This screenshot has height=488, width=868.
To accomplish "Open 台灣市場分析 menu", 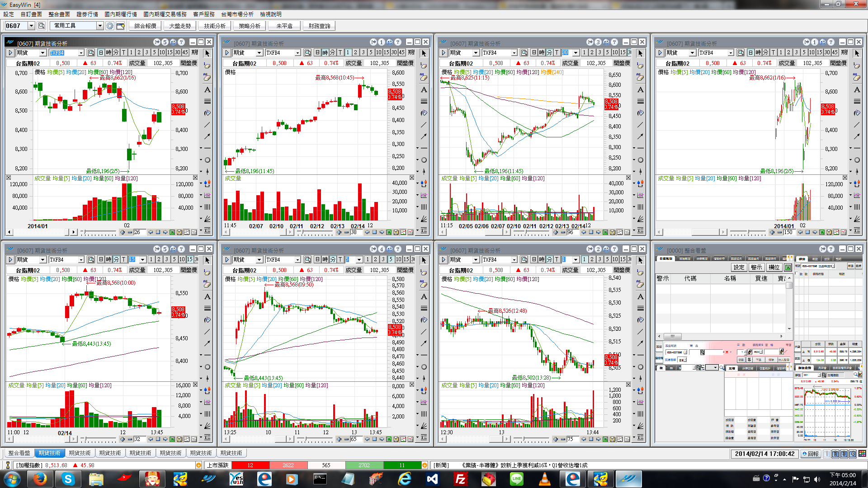I will pyautogui.click(x=237, y=14).
